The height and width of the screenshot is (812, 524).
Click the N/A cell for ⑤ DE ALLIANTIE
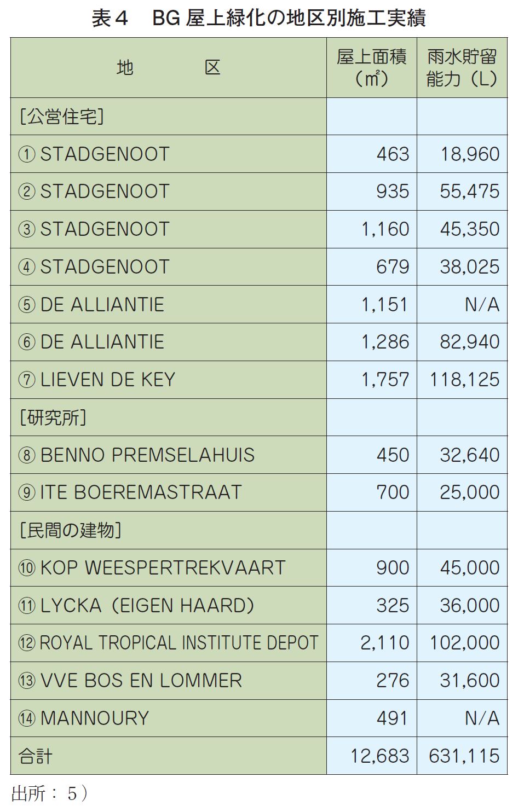coord(462,304)
